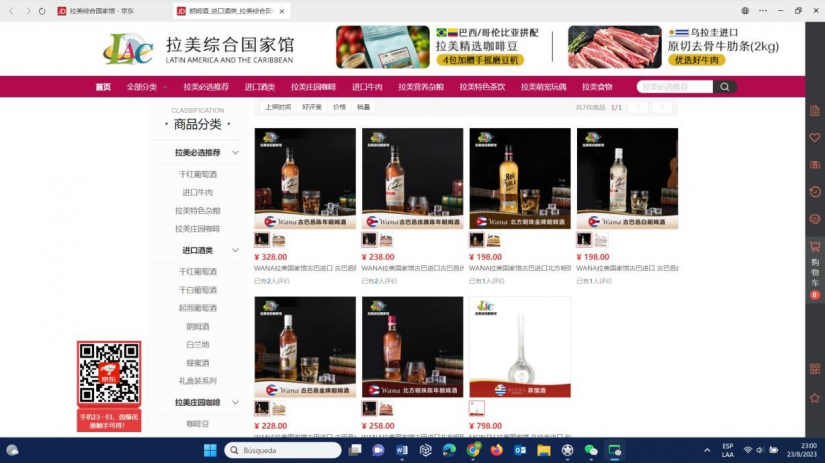Sort products by 价格
Screen dimensions: 825x463
tap(339, 107)
